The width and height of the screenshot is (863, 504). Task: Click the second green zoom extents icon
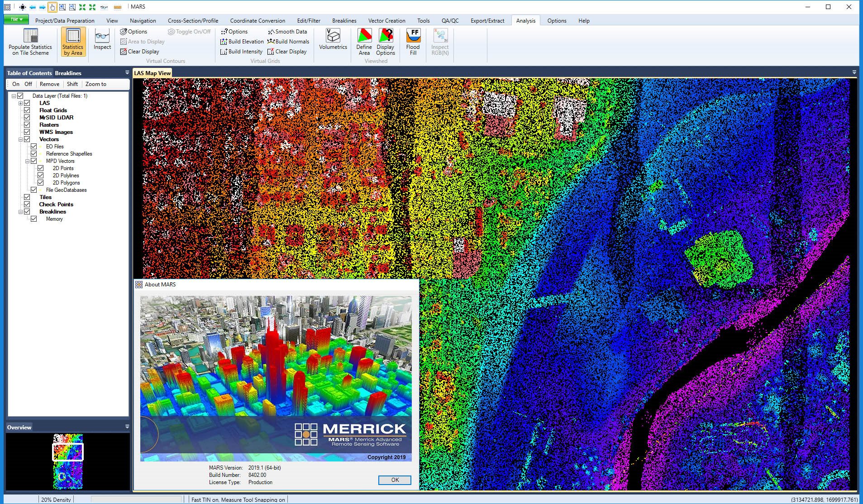pyautogui.click(x=92, y=7)
